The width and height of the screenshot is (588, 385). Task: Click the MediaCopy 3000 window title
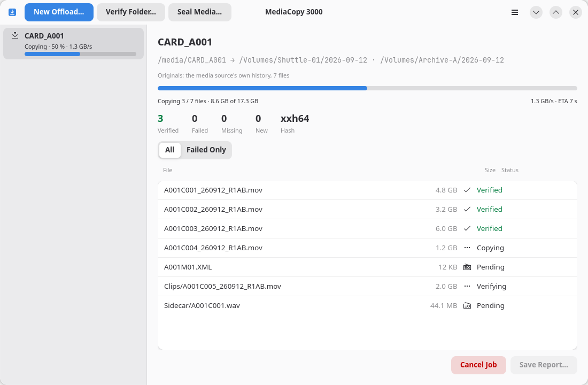pos(293,12)
